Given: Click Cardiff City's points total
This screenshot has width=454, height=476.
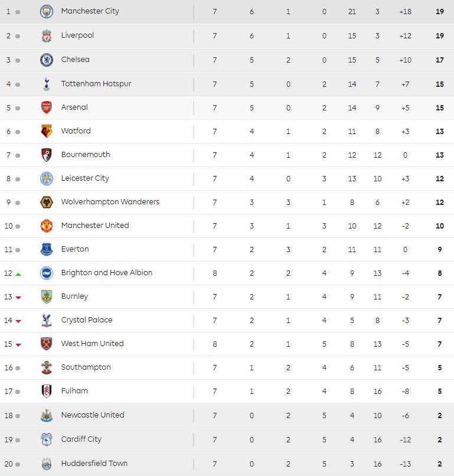Looking at the screenshot, I should click(x=440, y=439).
